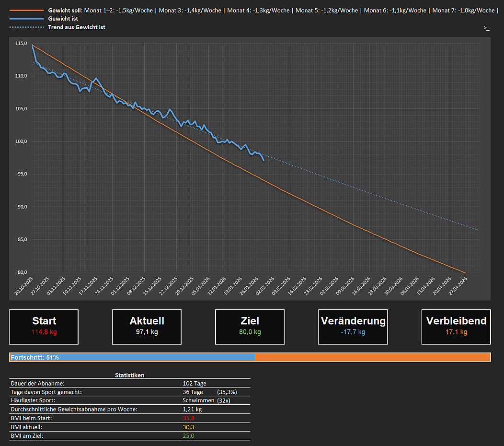
Task: Select the Start card showing 114,8 kg
Action: 44,327
